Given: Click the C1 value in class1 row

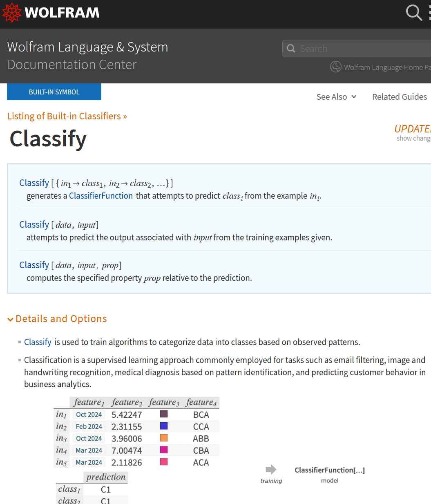Looking at the screenshot, I should click(105, 490).
